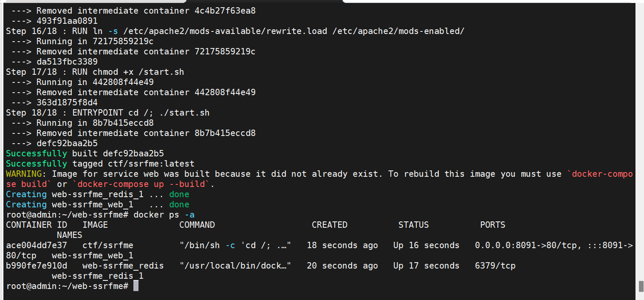Click the CREATED column header
The height and width of the screenshot is (300, 644).
[x=329, y=225]
